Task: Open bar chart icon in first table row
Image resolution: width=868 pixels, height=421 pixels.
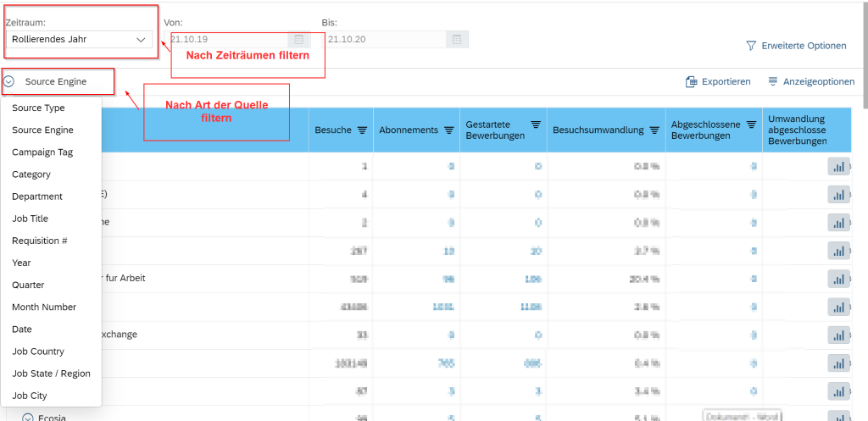Action: 838,167
